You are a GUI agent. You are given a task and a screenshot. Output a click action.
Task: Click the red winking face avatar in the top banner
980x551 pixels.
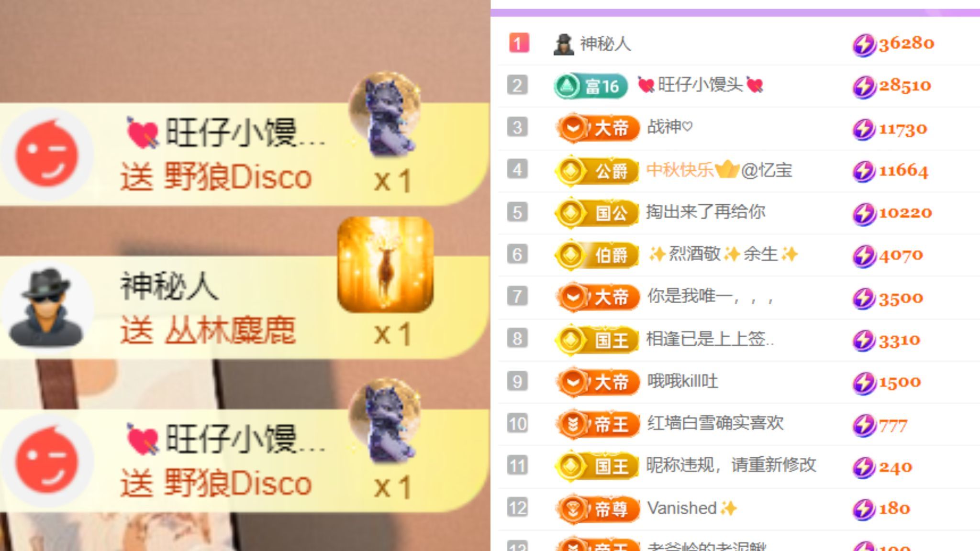coord(47,154)
